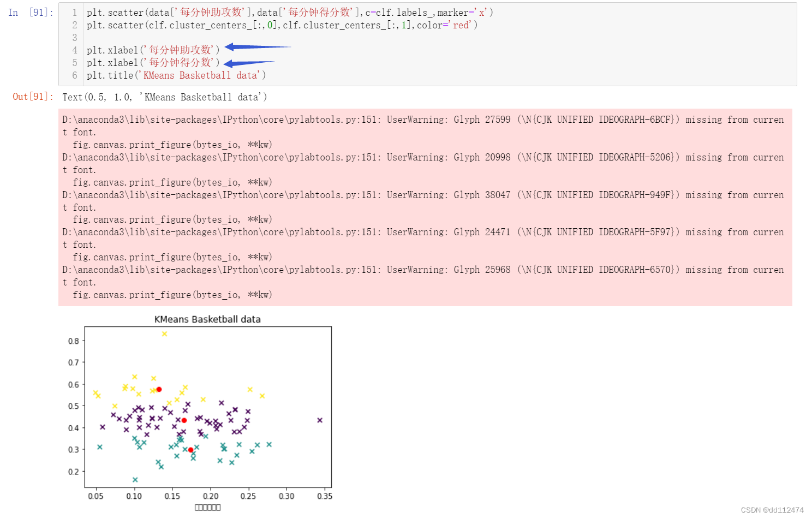Screen dimensions: 812x518
Task: Click the x-axis tick label 0.05
Action: click(x=95, y=496)
